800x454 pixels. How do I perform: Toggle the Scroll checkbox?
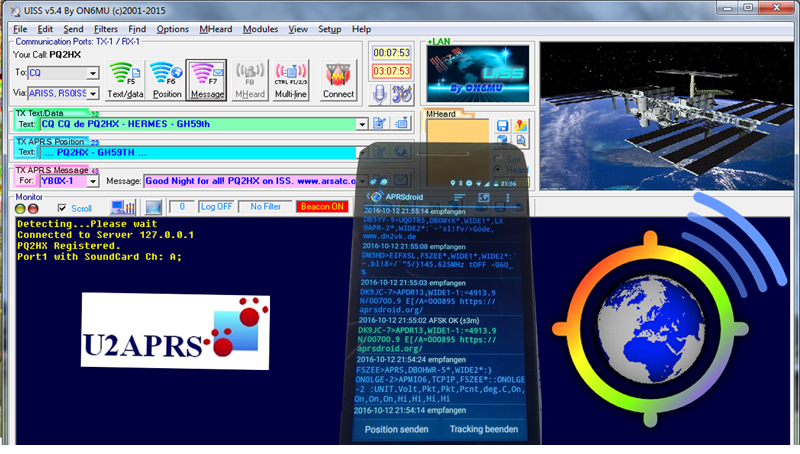point(62,208)
